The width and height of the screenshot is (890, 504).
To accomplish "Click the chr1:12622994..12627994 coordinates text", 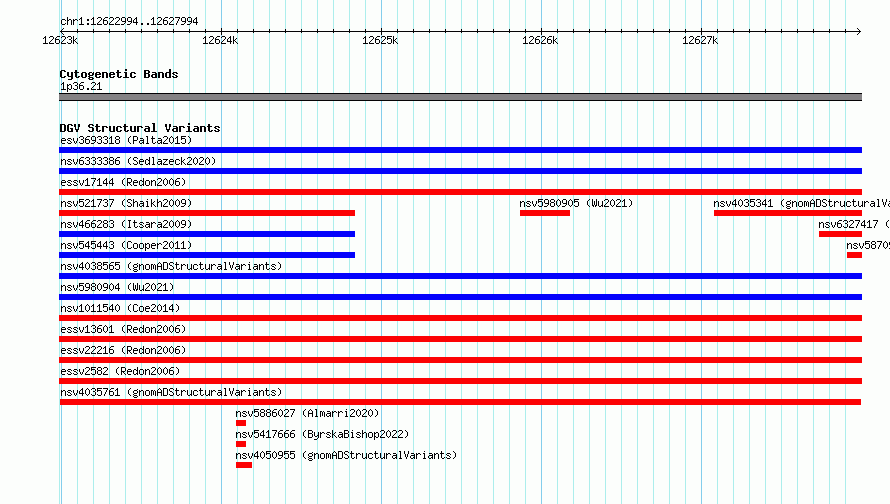I will click(129, 22).
